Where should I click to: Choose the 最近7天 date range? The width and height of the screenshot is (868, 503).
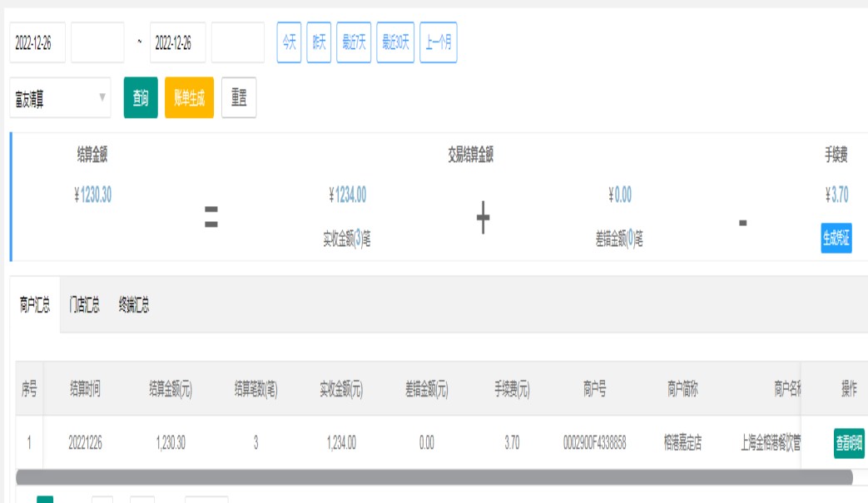(354, 43)
